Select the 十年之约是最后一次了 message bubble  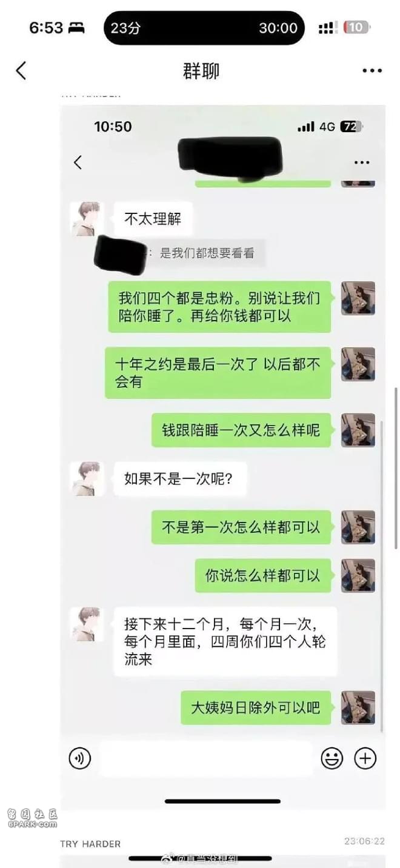[218, 373]
